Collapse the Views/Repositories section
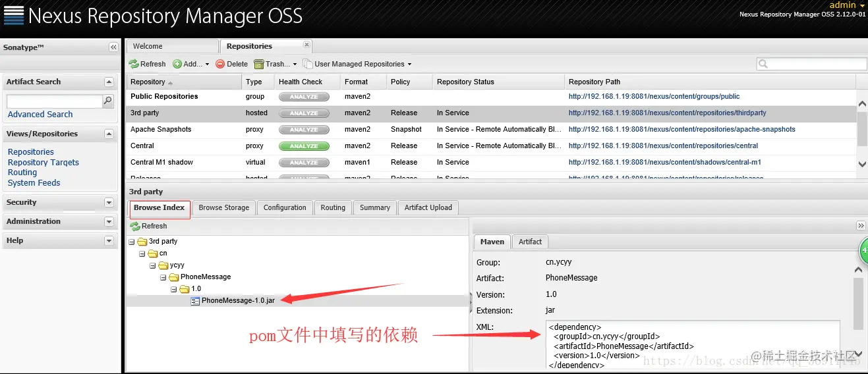The height and width of the screenshot is (374, 868). [x=109, y=134]
